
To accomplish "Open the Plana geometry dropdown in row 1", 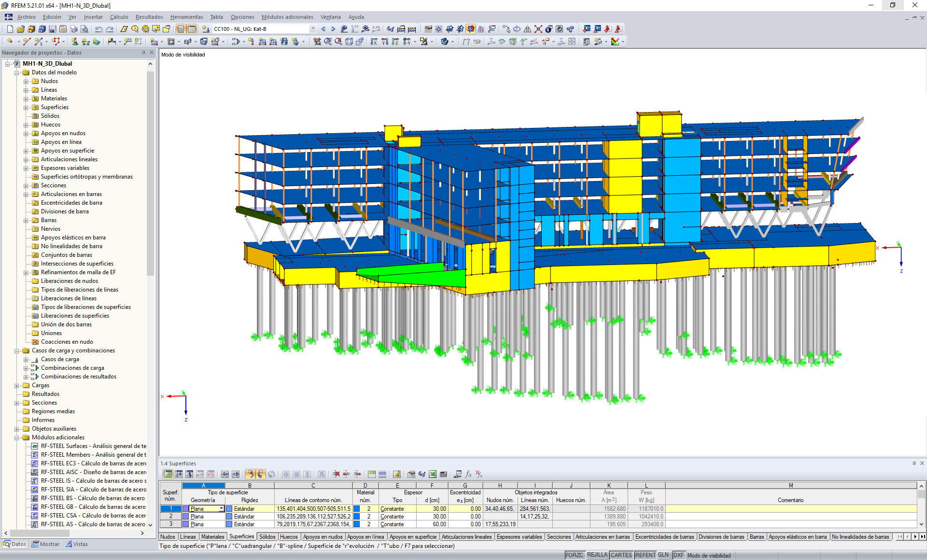I will click(x=220, y=508).
